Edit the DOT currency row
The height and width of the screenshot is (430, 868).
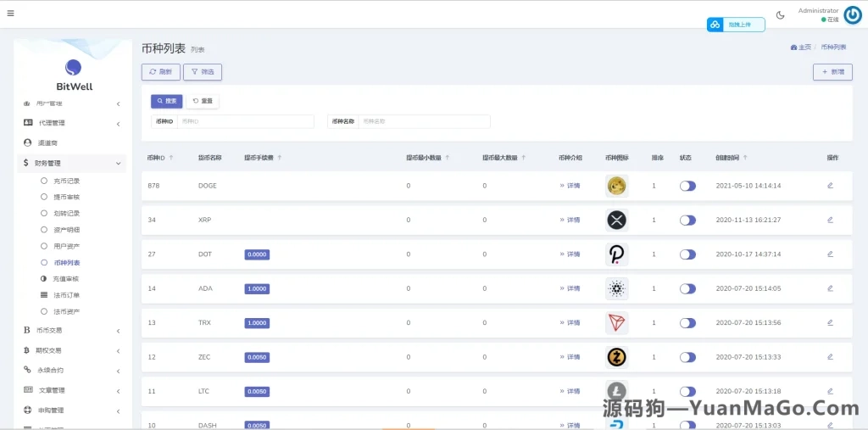830,254
